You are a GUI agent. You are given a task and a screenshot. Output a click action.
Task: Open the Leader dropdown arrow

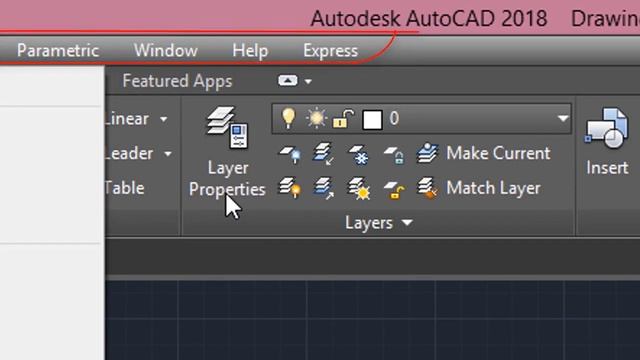168,154
